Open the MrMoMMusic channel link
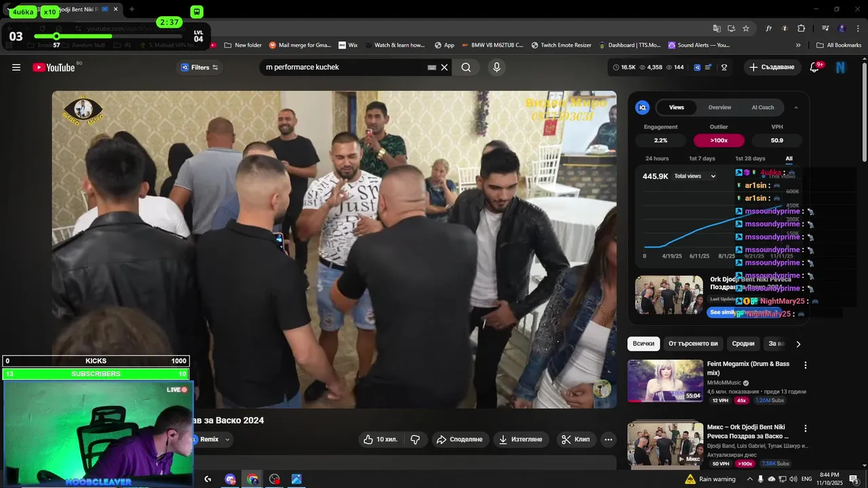 click(x=724, y=383)
